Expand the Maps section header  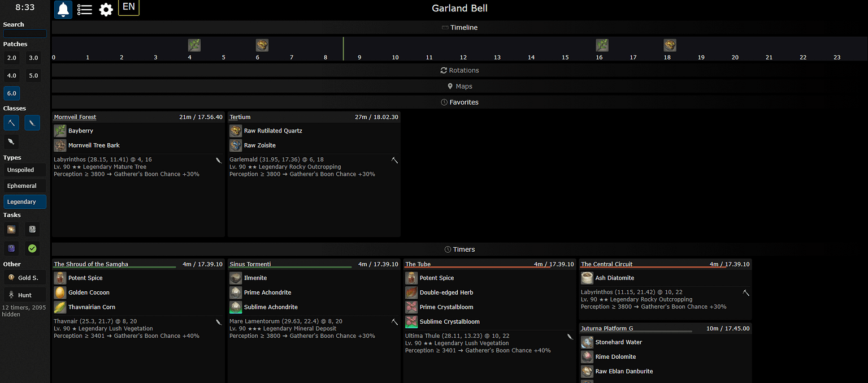(x=459, y=86)
